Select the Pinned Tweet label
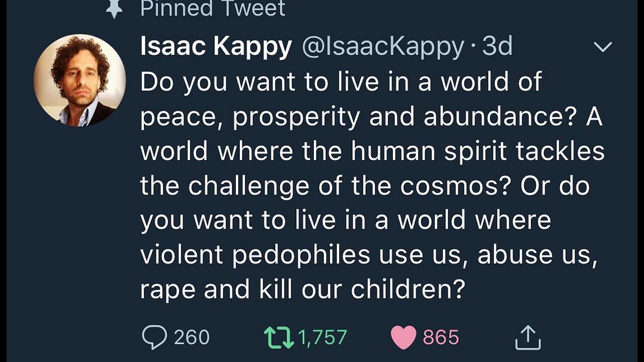 click(x=212, y=9)
